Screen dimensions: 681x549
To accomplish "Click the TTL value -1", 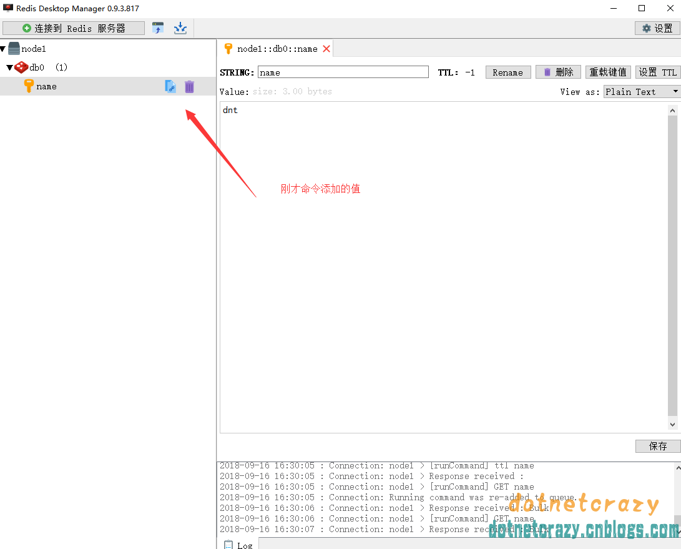I will pyautogui.click(x=469, y=73).
